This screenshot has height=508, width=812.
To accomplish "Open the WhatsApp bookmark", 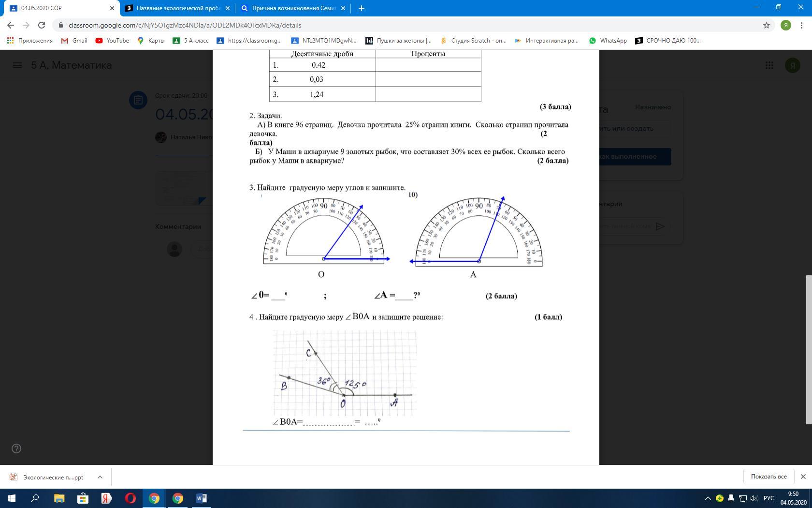I will point(608,41).
